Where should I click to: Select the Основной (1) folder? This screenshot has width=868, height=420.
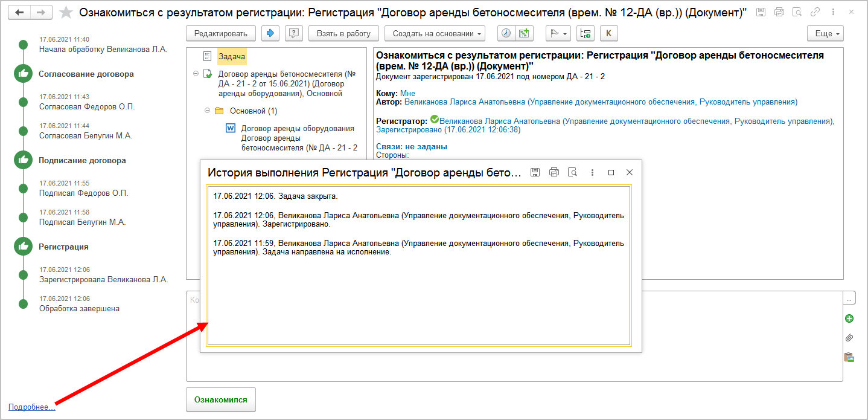click(254, 111)
